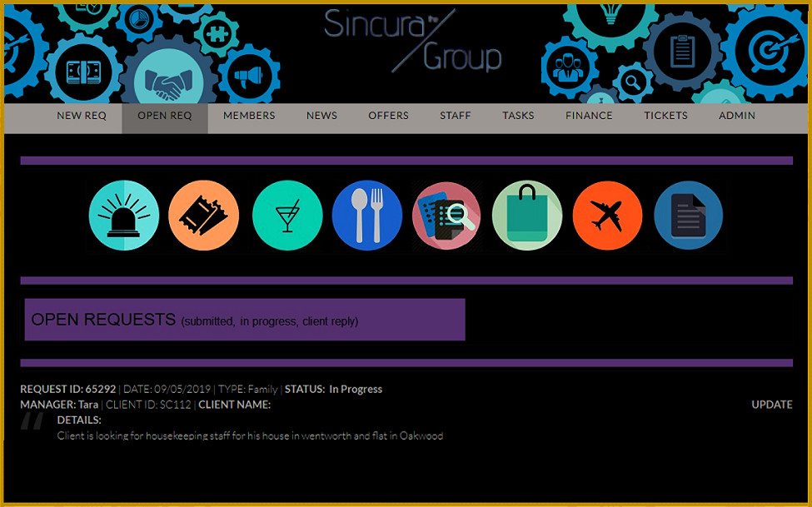Open the event tickets category icon
812x507 pixels.
pos(203,215)
